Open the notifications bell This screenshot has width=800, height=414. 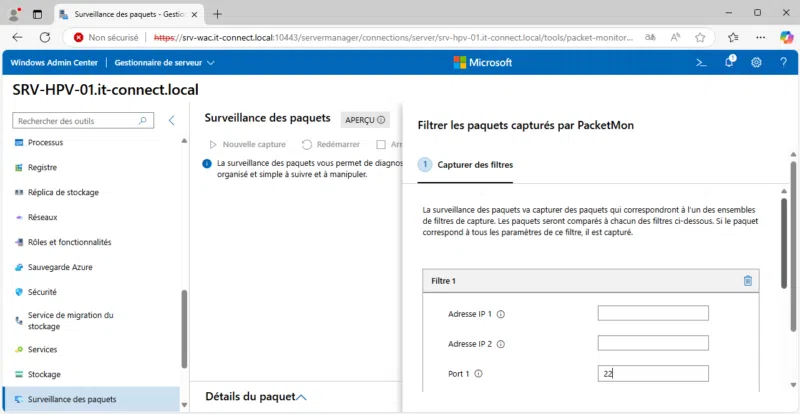point(729,62)
